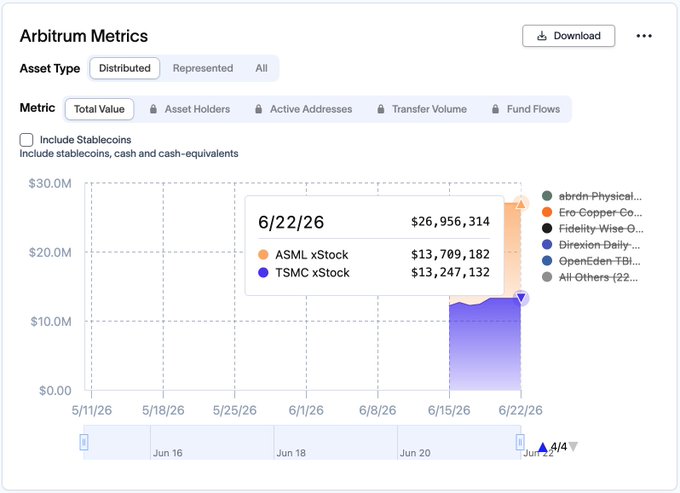Go to previous legend page with blue up arrow

click(543, 447)
